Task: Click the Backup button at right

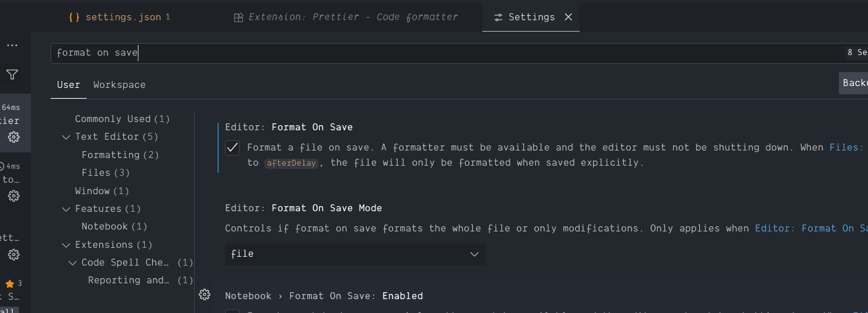Action: (854, 83)
